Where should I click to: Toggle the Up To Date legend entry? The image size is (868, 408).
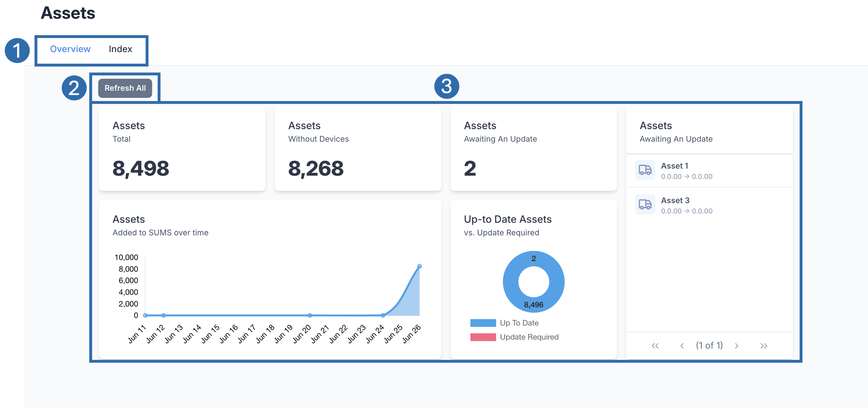coord(519,323)
